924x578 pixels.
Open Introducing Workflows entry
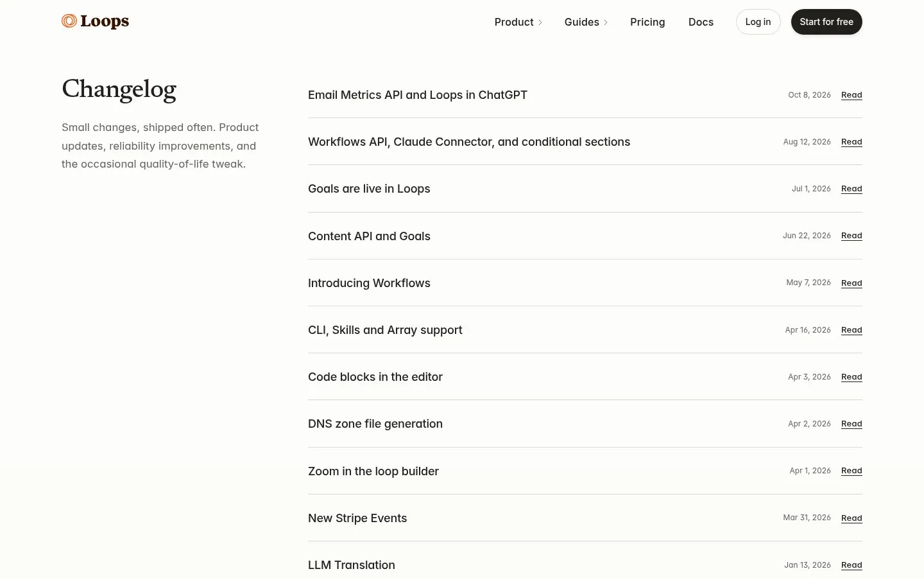point(369,283)
